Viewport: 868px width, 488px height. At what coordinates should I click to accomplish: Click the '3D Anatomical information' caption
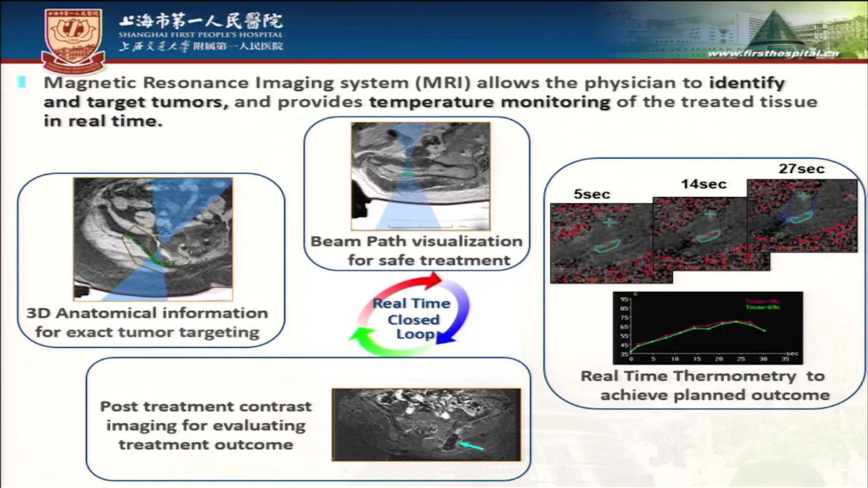point(147,313)
